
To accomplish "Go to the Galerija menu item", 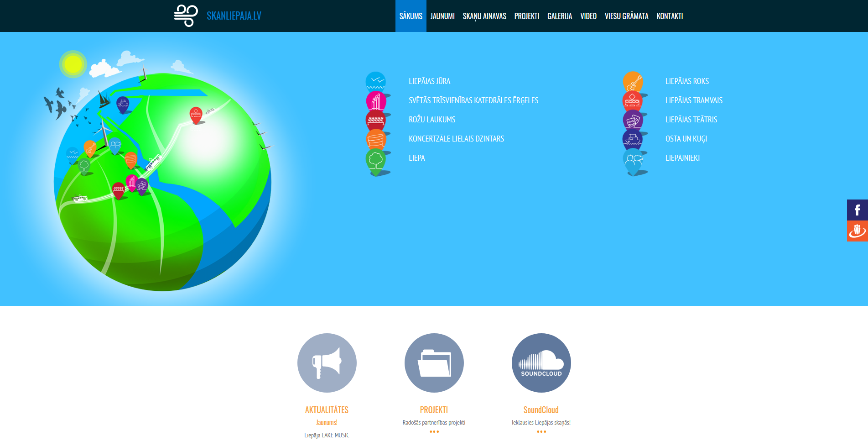I will point(559,16).
